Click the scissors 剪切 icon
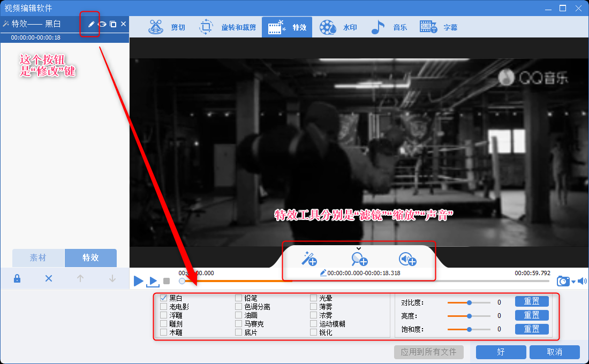 click(156, 27)
